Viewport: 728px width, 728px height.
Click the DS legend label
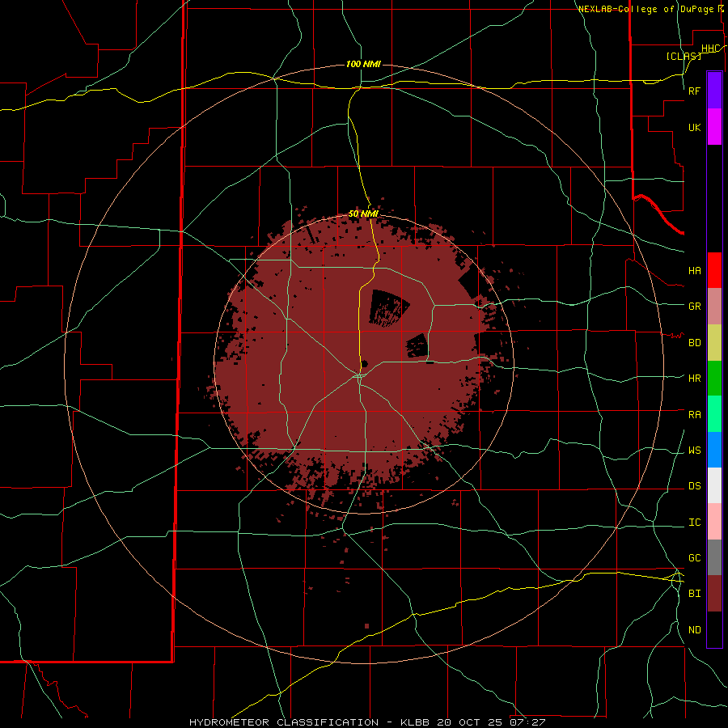click(x=695, y=486)
